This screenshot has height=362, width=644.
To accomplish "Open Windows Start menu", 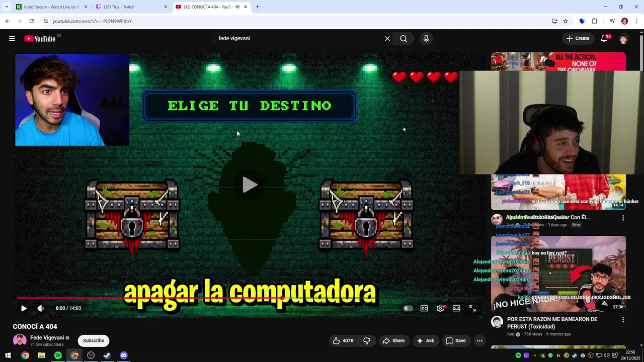I will (x=8, y=355).
